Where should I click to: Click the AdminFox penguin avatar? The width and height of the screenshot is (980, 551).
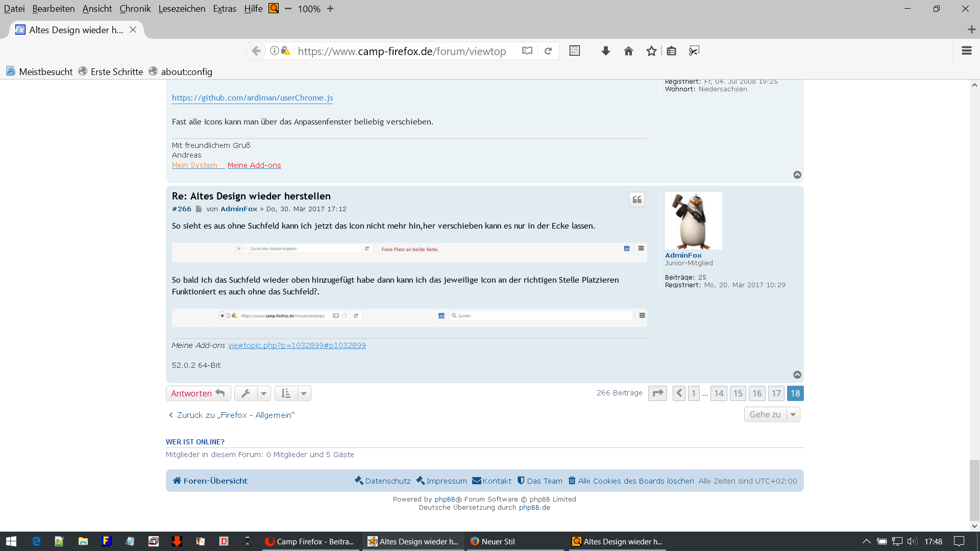click(693, 220)
